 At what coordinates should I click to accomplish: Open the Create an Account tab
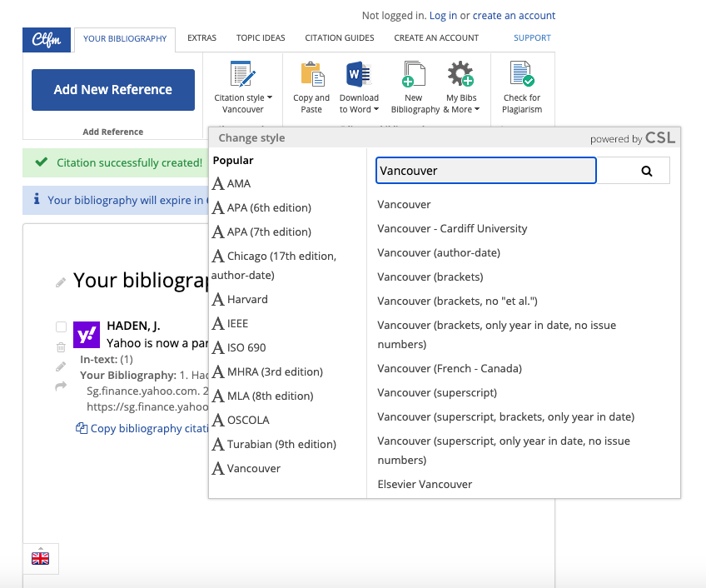[436, 37]
